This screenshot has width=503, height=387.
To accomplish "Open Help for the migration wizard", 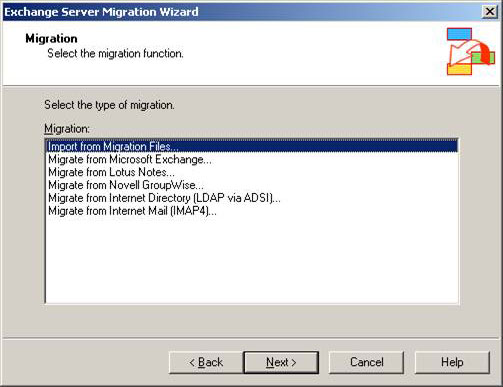I will 452,362.
